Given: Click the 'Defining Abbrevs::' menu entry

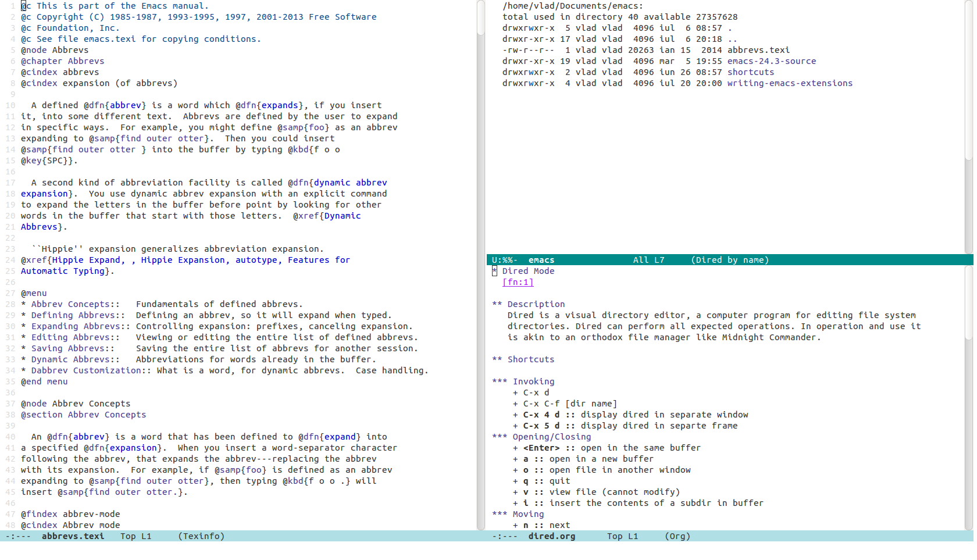Looking at the screenshot, I should pyautogui.click(x=78, y=315).
